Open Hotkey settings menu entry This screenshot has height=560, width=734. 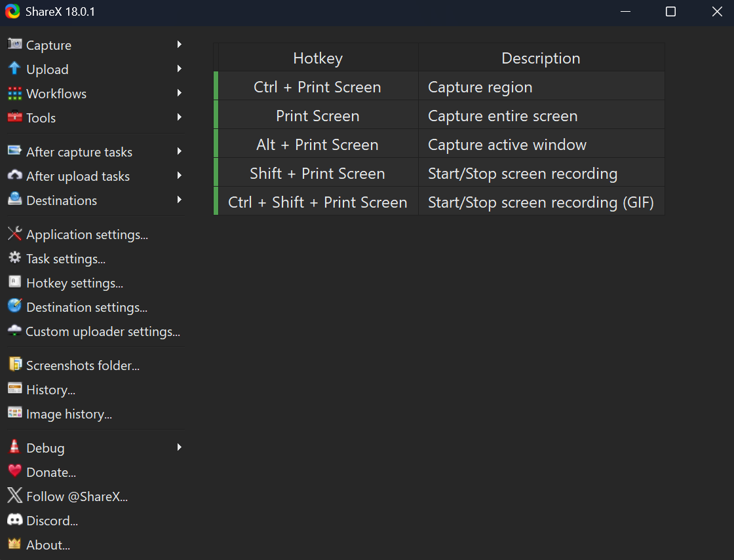tap(75, 283)
